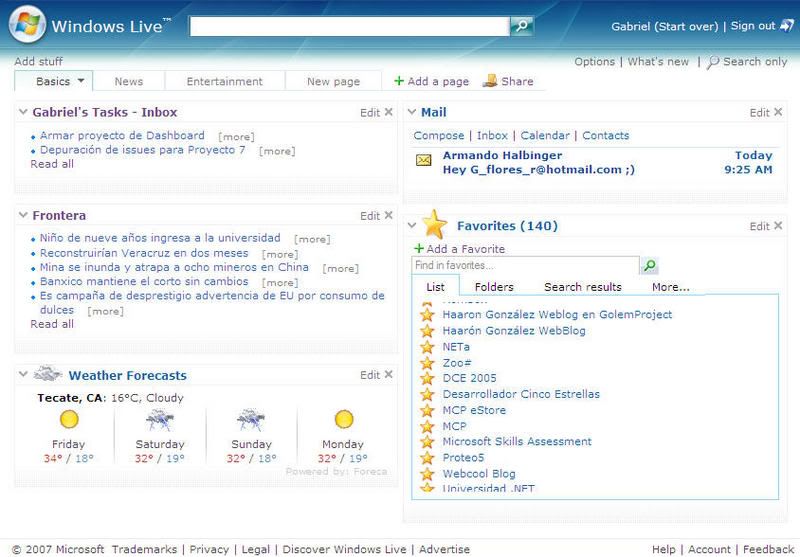Open the Basics tab dropdown arrow
Screen dimensions: 800x557
[81, 81]
